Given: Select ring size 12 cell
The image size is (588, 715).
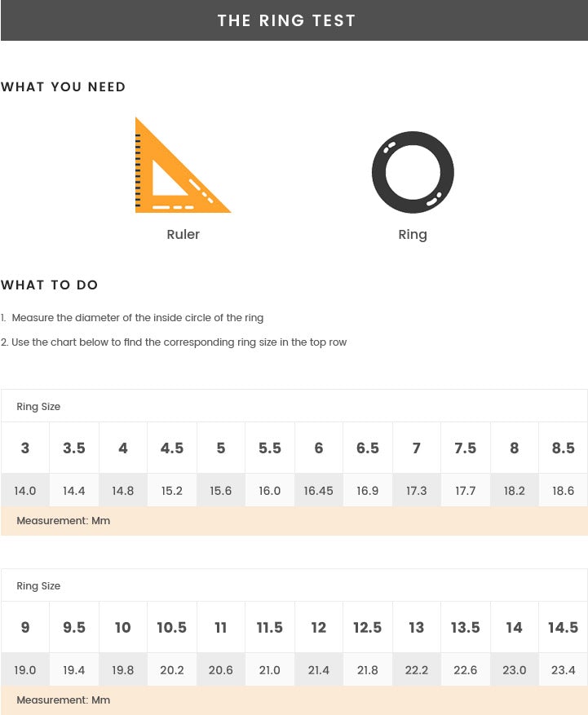Looking at the screenshot, I should (319, 627).
